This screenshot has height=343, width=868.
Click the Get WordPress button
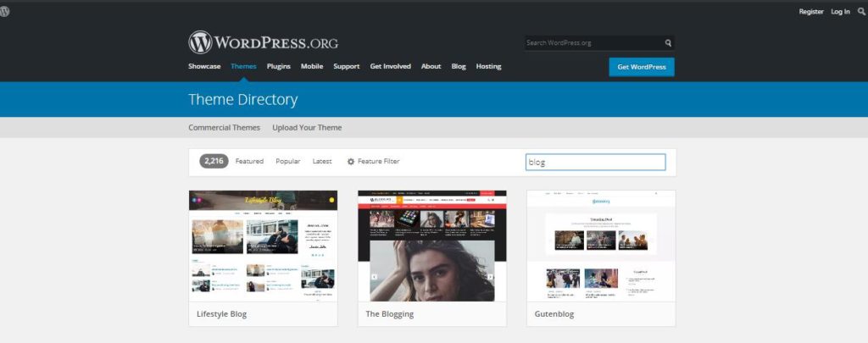coord(642,67)
